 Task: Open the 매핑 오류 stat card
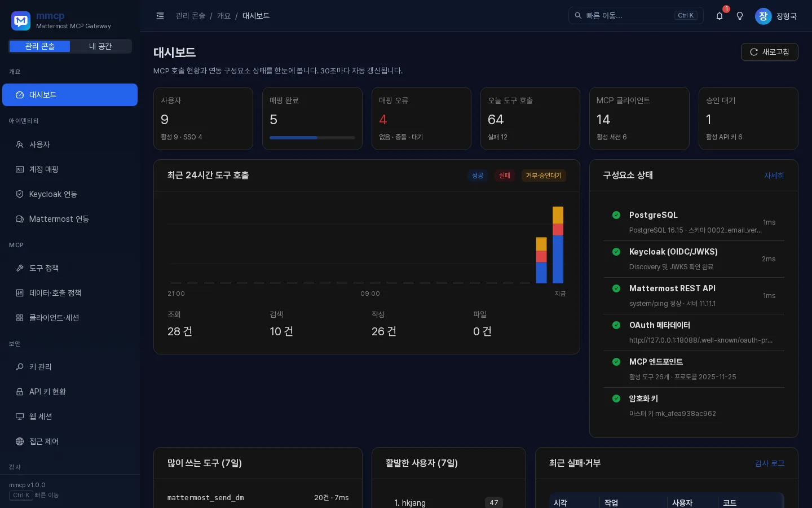click(x=421, y=119)
